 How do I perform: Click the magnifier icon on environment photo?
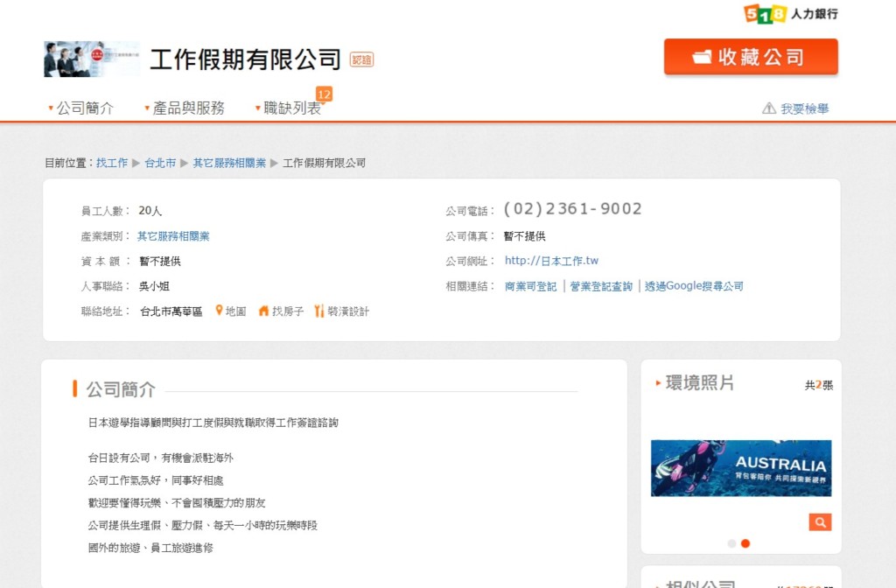[x=820, y=522]
